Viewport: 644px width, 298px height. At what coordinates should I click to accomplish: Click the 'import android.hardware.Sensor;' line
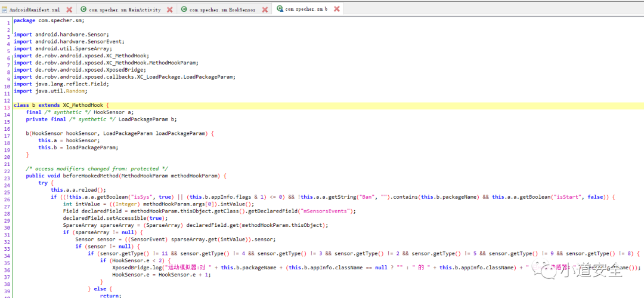coord(61,35)
